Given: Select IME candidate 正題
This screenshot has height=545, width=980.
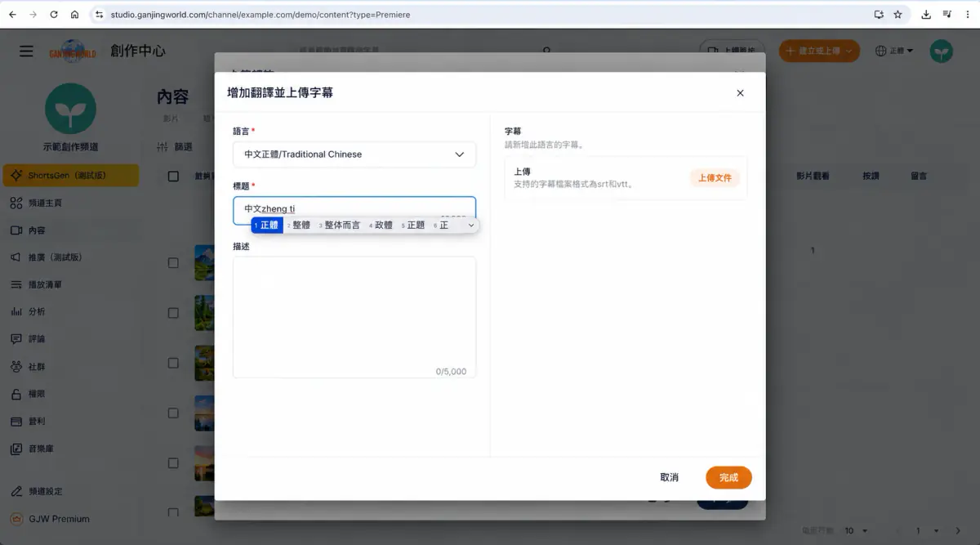Looking at the screenshot, I should (x=413, y=225).
